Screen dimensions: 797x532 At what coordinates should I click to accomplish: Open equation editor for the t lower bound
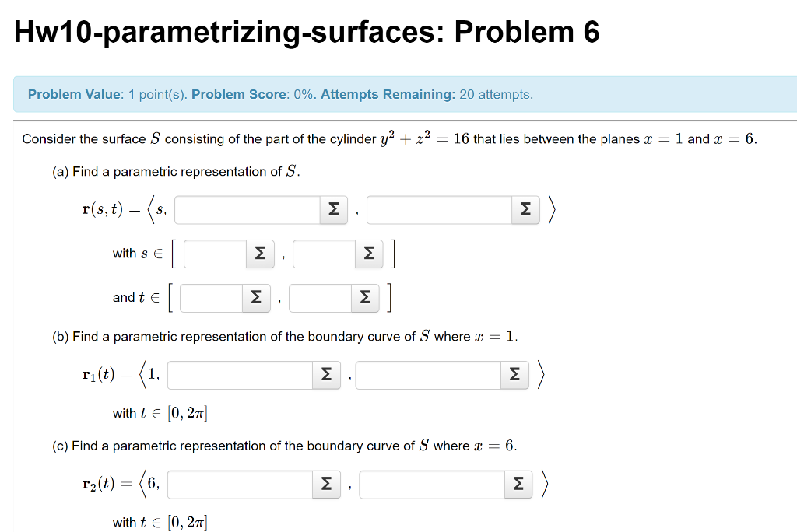(256, 298)
